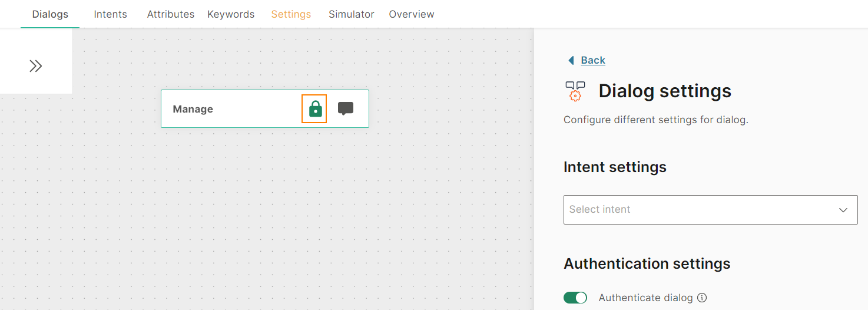Expand the collapsed sidebar with double chevron
The image size is (868, 310).
pos(36,66)
